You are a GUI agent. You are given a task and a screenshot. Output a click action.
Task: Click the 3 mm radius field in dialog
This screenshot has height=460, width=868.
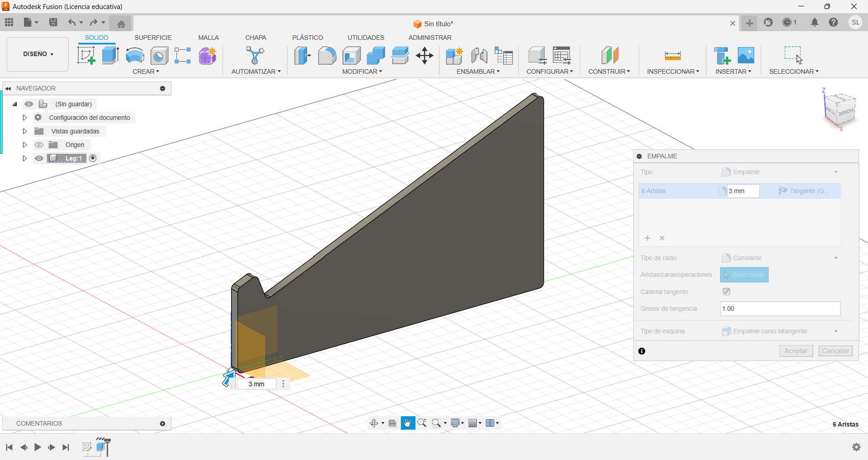point(744,191)
